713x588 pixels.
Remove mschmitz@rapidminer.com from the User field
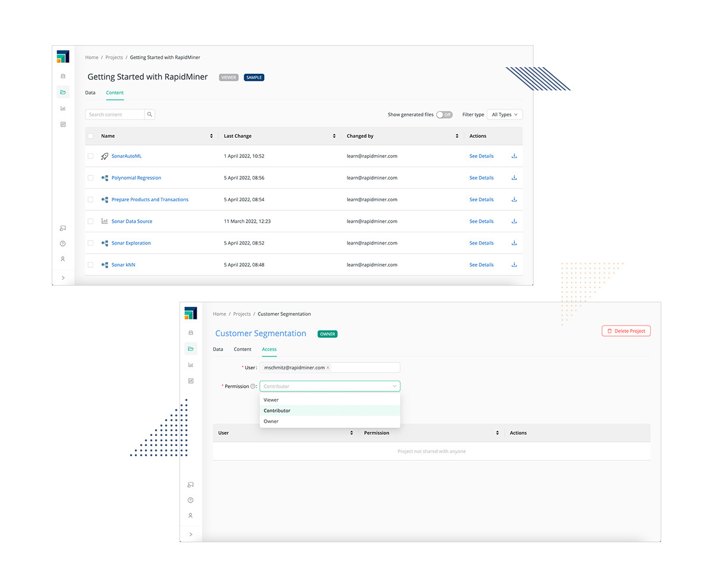328,368
